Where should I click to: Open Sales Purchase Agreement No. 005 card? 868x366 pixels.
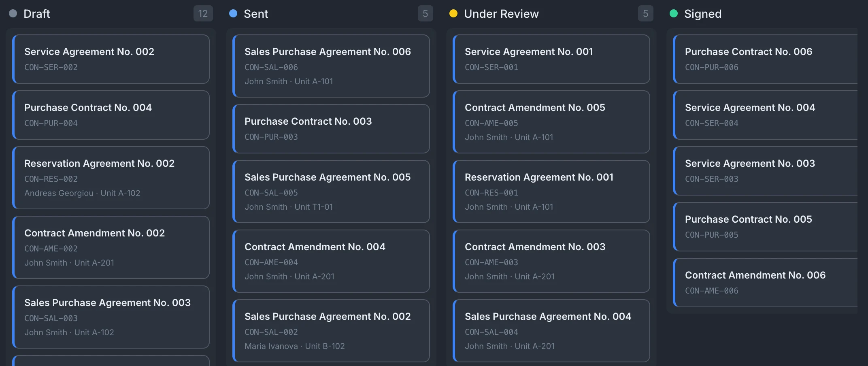coord(331,192)
